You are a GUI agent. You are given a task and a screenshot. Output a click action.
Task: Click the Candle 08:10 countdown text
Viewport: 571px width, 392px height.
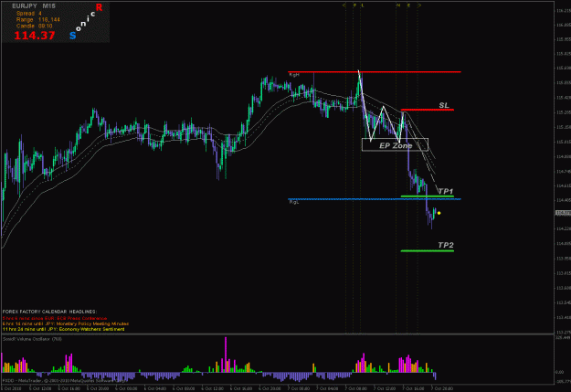(34, 26)
